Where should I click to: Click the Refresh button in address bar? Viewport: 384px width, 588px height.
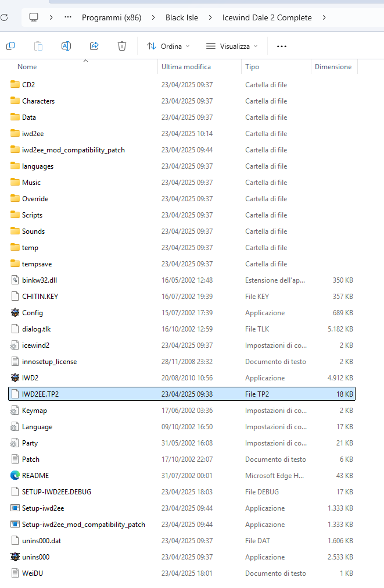[x=4, y=17]
